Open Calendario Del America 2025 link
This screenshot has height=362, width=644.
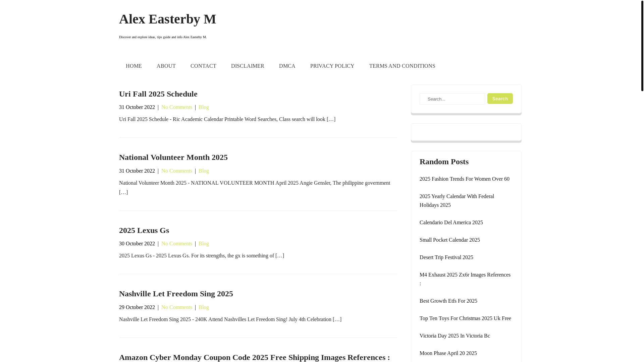click(451, 223)
